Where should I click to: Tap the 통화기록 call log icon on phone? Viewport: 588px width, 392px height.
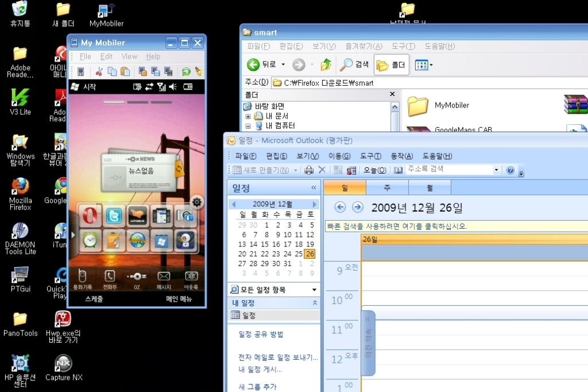pos(82,279)
